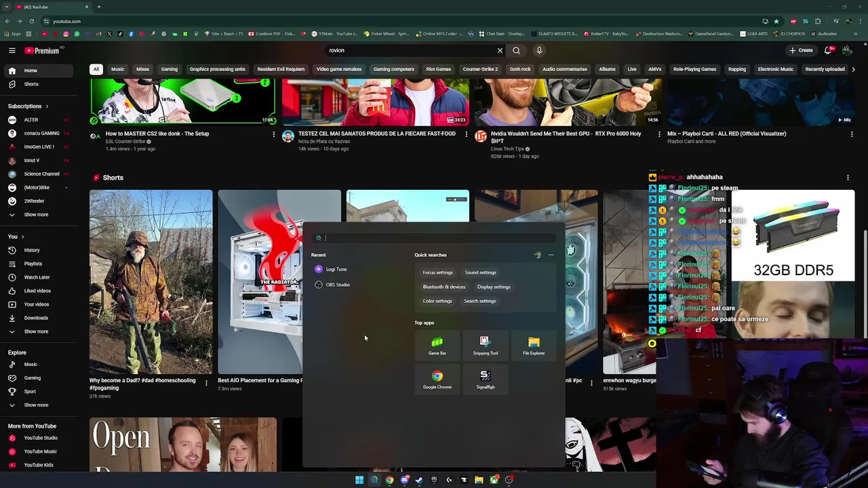Open search panel more options ellipsis

click(551, 255)
